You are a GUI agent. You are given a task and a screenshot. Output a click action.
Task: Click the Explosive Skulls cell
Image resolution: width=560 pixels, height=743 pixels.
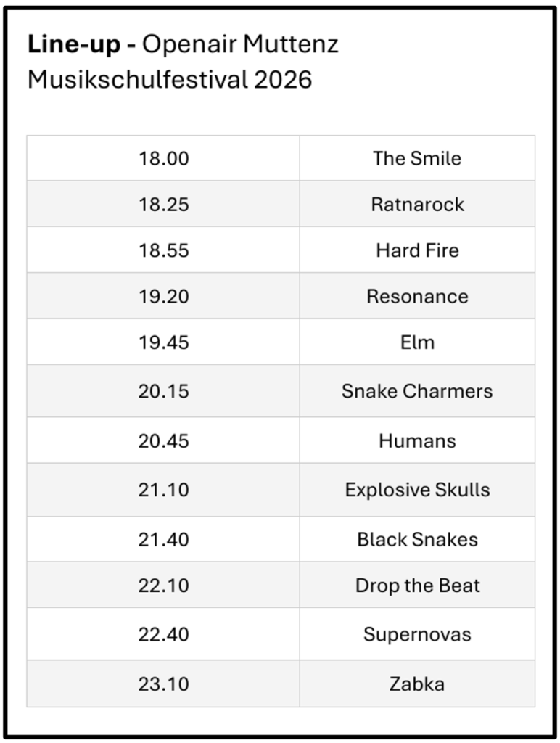(417, 490)
